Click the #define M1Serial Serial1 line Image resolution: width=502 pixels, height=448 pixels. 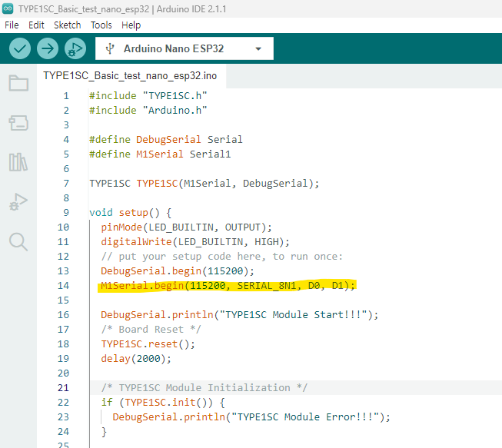(x=160, y=154)
